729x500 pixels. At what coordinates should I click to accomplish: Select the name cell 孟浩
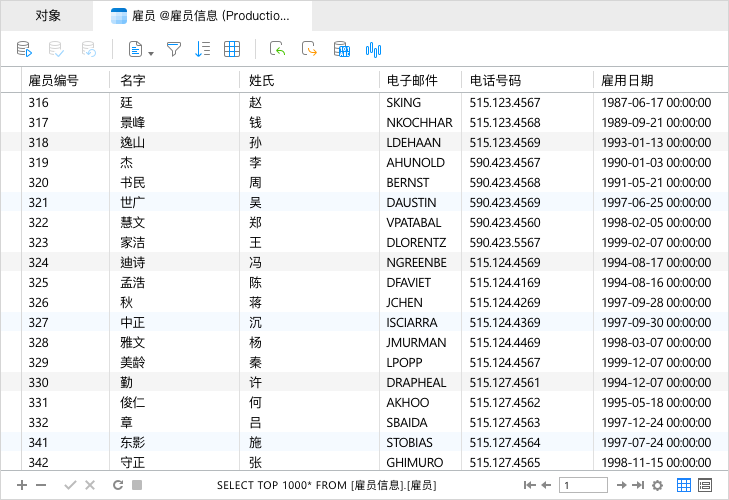[x=174, y=282]
